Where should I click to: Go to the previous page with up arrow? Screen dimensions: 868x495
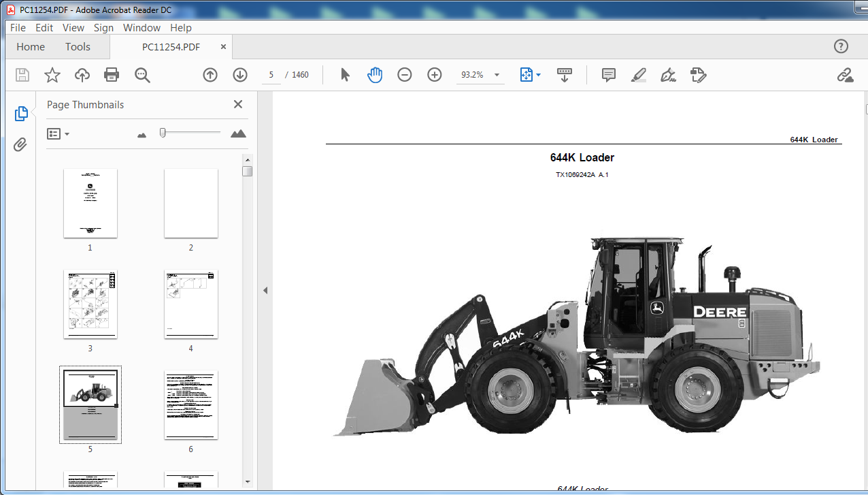210,75
